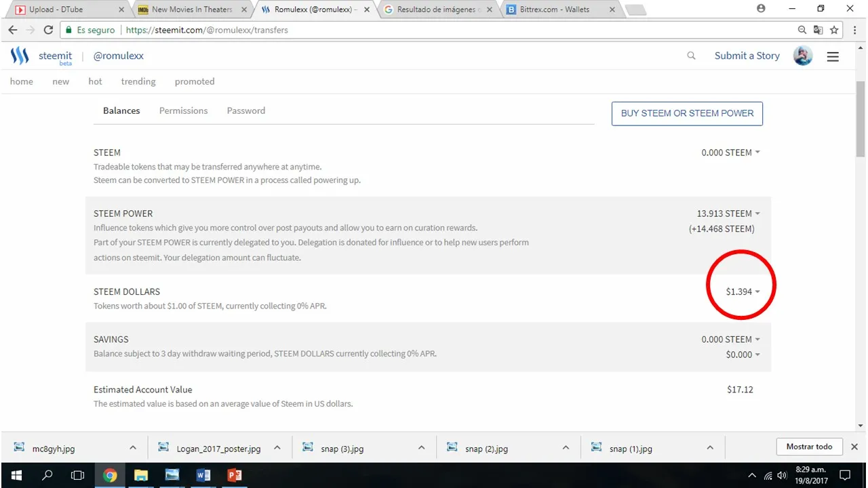Click the zoom magnifier icon in address bar

(802, 30)
